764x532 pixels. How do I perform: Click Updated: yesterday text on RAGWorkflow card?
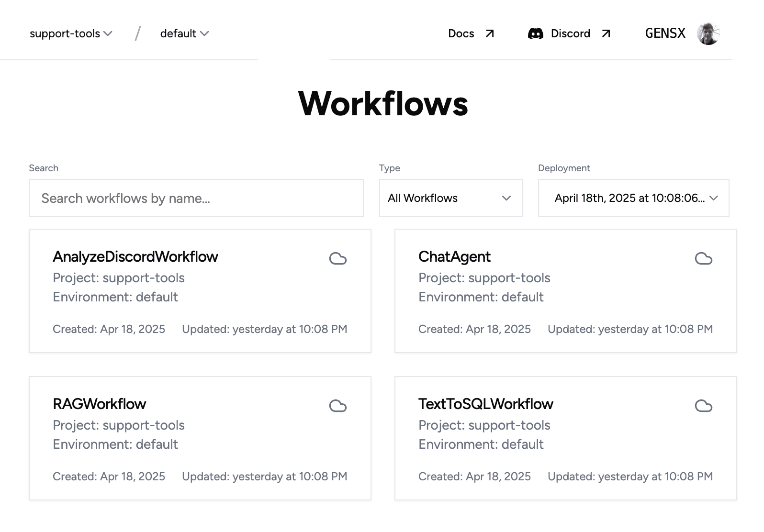(265, 477)
